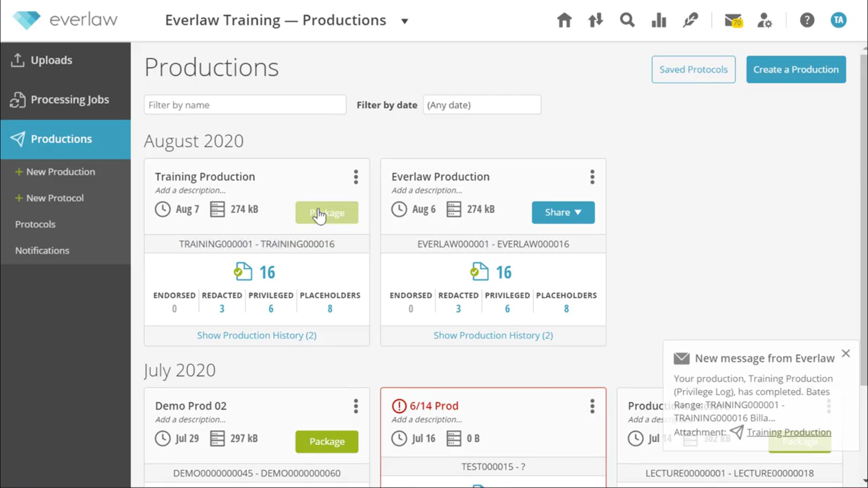Open the Storybuilder pen icon
The height and width of the screenshot is (488, 868).
690,20
